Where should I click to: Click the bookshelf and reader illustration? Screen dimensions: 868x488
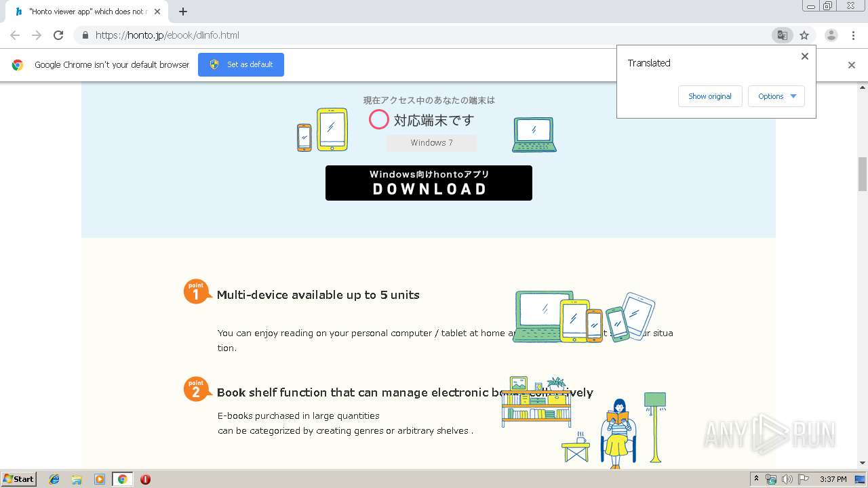[584, 422]
